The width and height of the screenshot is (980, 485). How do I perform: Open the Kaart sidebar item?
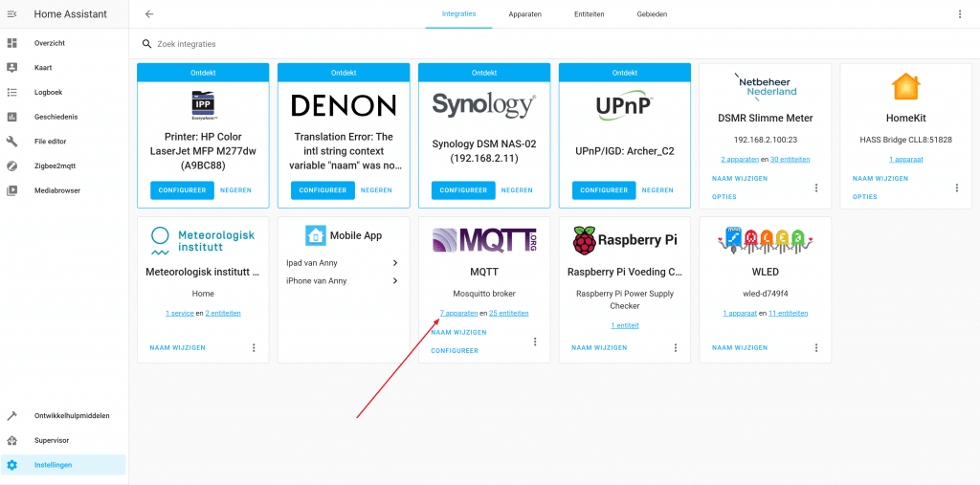coord(42,68)
